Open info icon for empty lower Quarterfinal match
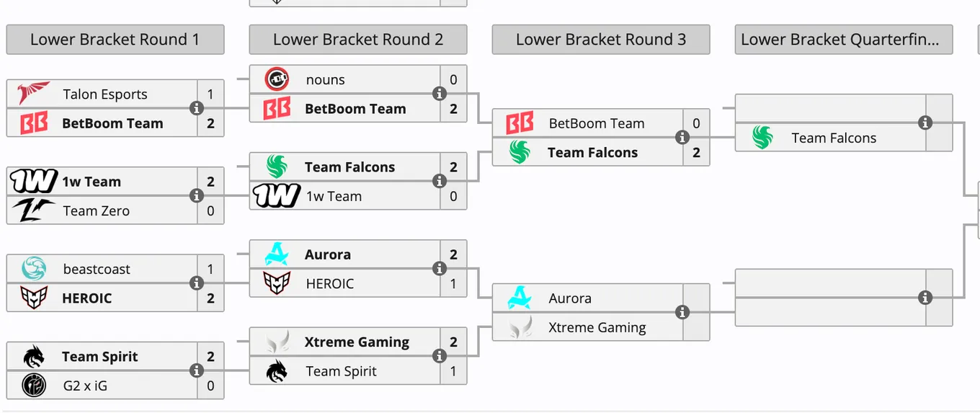 pos(925,298)
